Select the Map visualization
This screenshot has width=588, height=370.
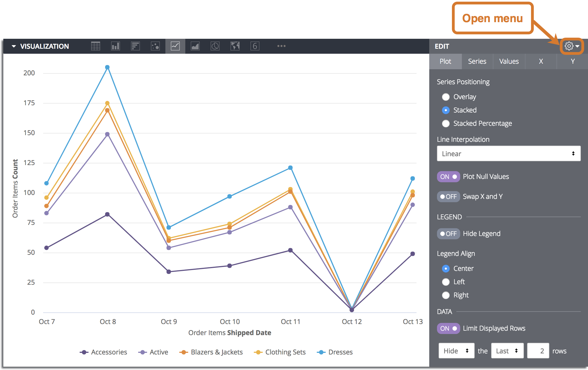click(x=235, y=46)
